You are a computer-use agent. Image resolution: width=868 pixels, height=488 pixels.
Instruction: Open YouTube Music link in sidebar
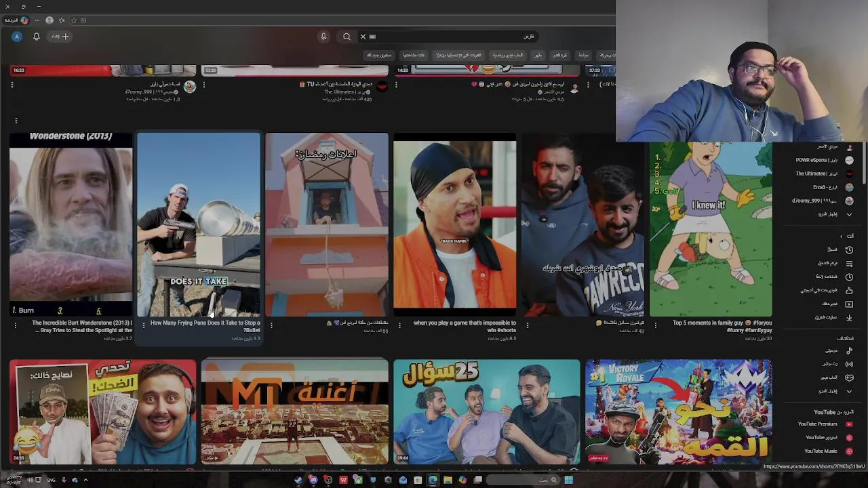pos(827,451)
